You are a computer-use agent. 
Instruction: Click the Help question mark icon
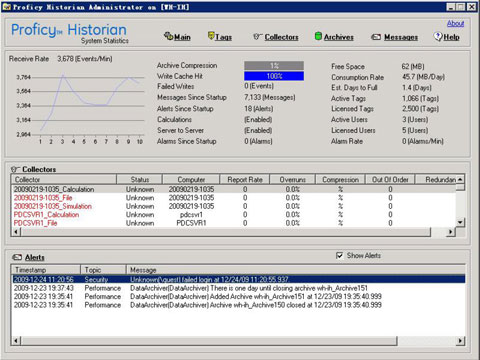[438, 36]
